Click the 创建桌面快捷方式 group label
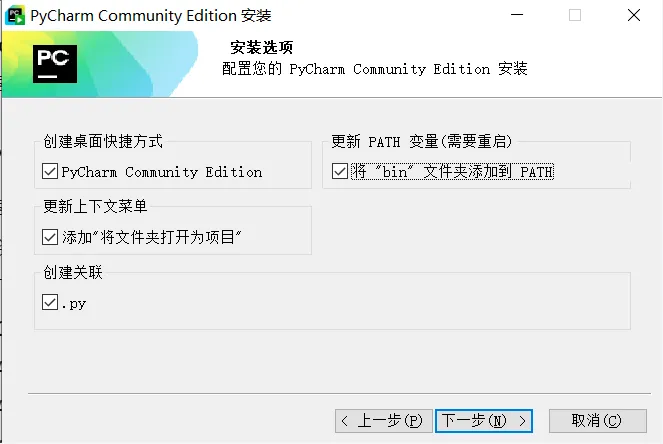This screenshot has height=444, width=663. (x=103, y=141)
